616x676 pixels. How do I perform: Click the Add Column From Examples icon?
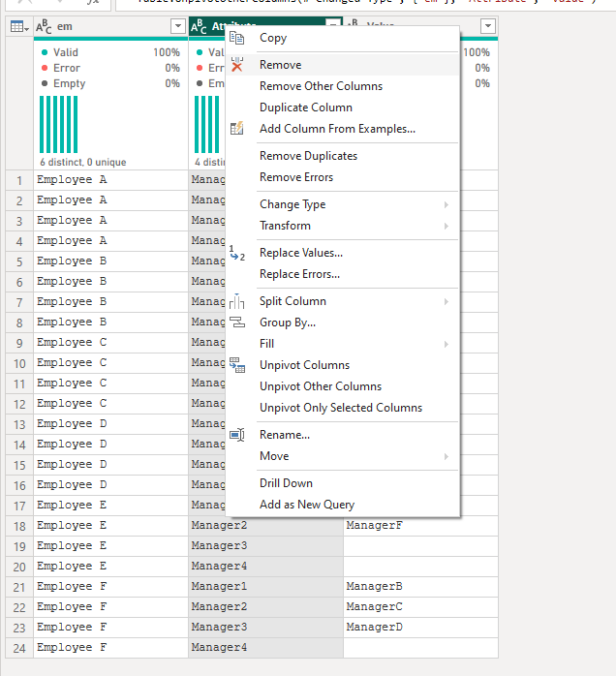236,129
